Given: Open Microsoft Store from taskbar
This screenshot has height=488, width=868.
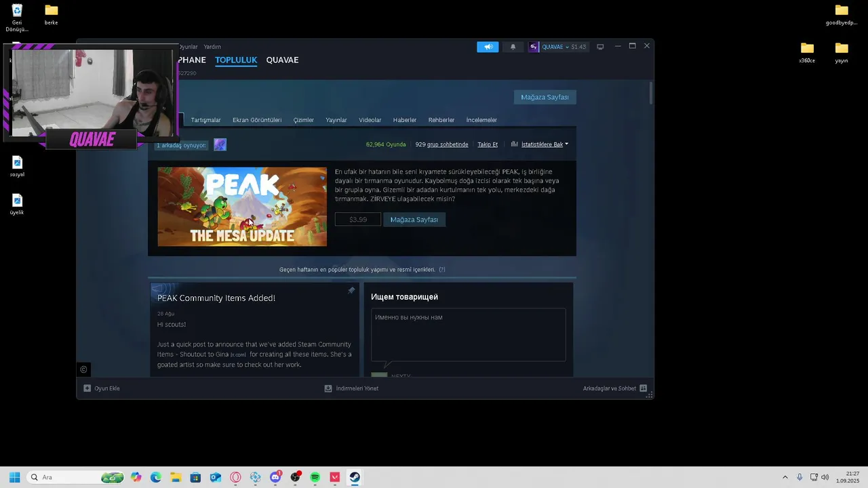Looking at the screenshot, I should pos(195,477).
